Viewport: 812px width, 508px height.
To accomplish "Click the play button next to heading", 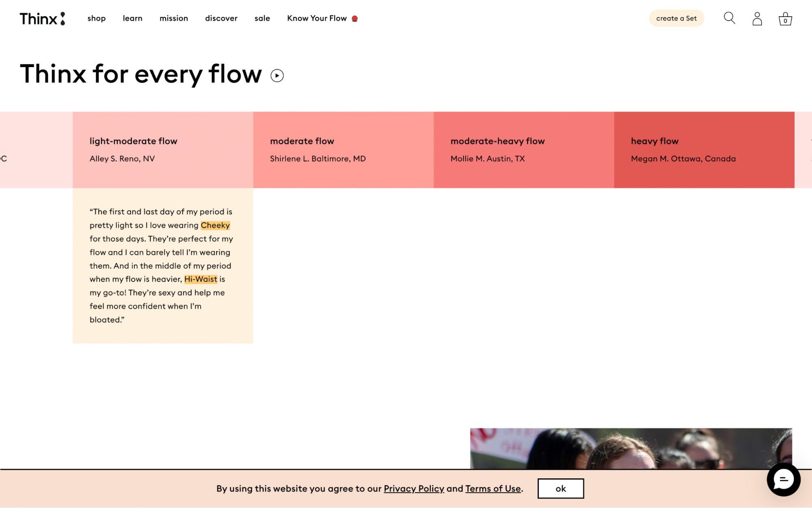I will coord(277,75).
